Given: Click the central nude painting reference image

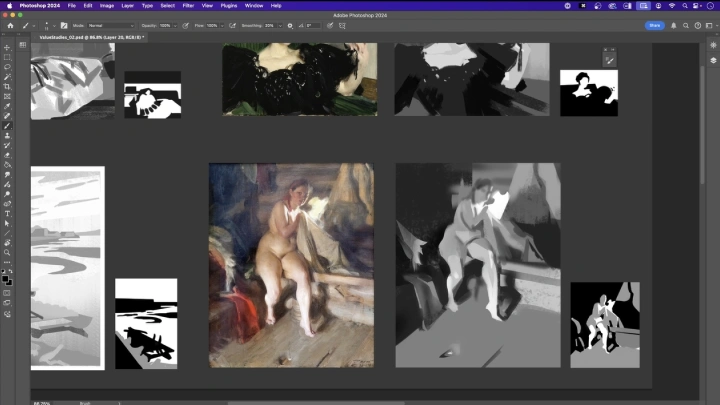Looking at the screenshot, I should click(x=291, y=265).
